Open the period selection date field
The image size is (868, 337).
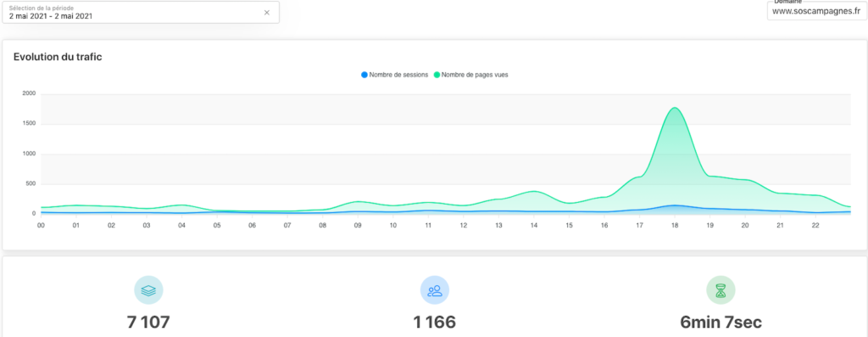[141, 12]
